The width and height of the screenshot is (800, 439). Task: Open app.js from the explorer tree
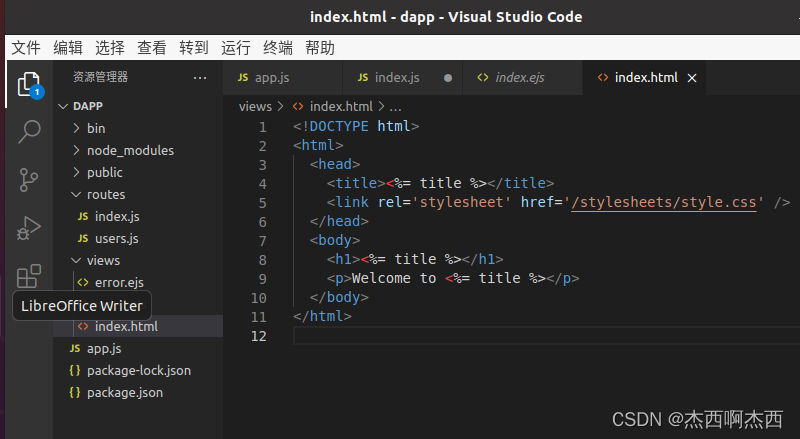point(138,349)
